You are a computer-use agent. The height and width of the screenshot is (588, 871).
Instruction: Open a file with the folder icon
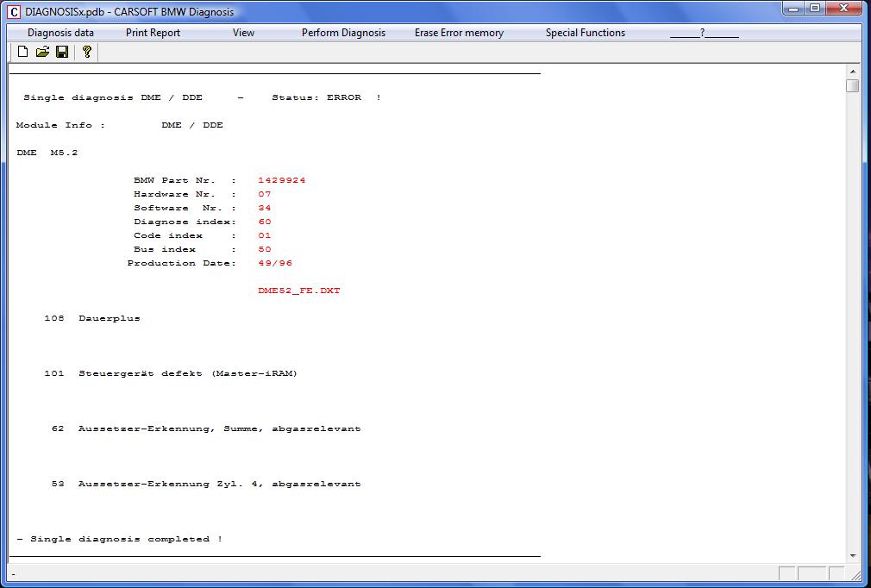[x=42, y=53]
